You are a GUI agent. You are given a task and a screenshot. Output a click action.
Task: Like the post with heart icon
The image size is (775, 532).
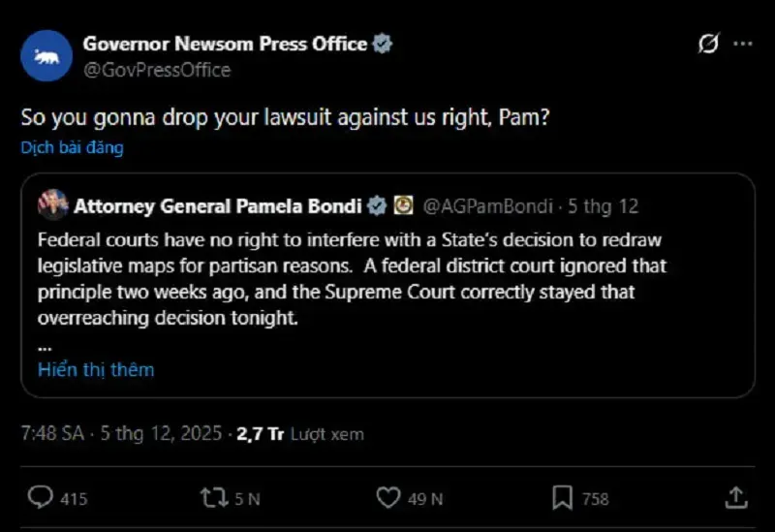(388, 498)
